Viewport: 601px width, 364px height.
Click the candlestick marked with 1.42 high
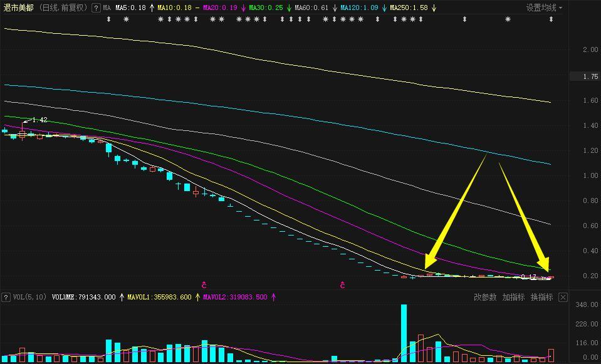pos(22,132)
